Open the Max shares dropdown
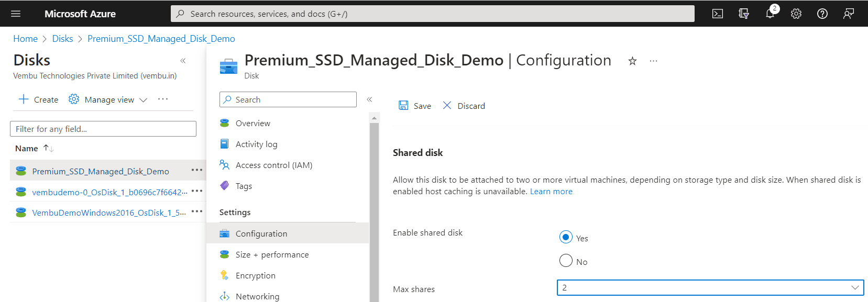This screenshot has width=868, height=302. click(710, 287)
